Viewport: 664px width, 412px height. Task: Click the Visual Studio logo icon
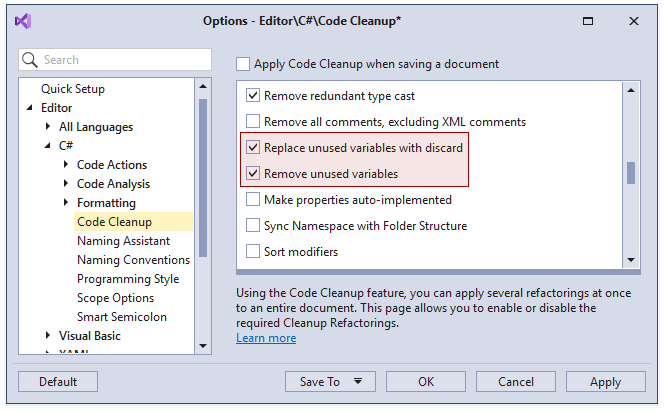pyautogui.click(x=24, y=21)
